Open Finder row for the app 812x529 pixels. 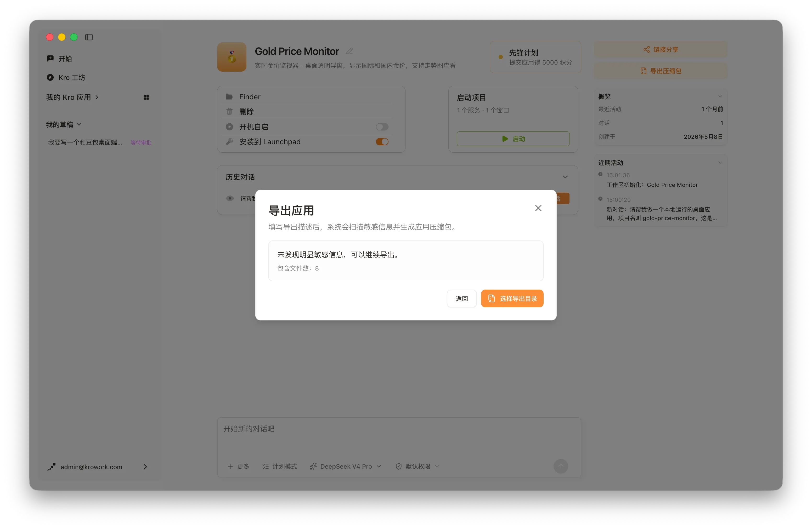pyautogui.click(x=307, y=97)
